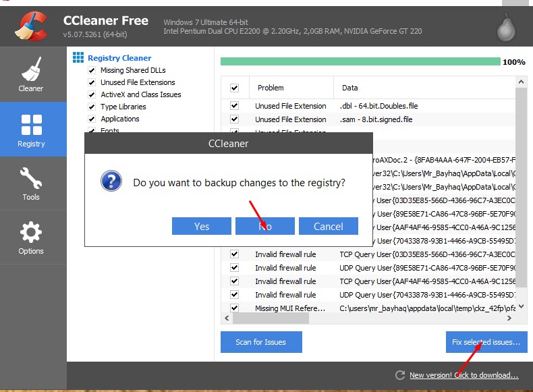Cancel the registry backup dialog

click(329, 226)
